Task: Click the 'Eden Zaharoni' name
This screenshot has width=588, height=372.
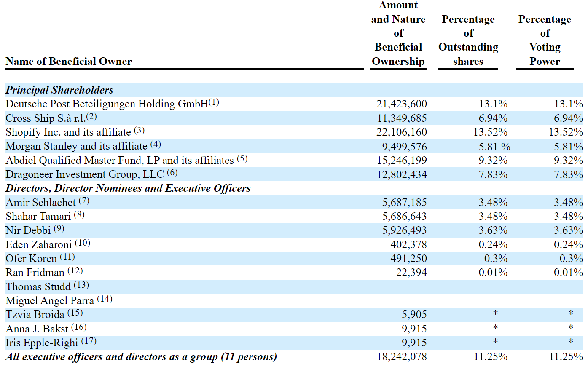Action: (39, 245)
